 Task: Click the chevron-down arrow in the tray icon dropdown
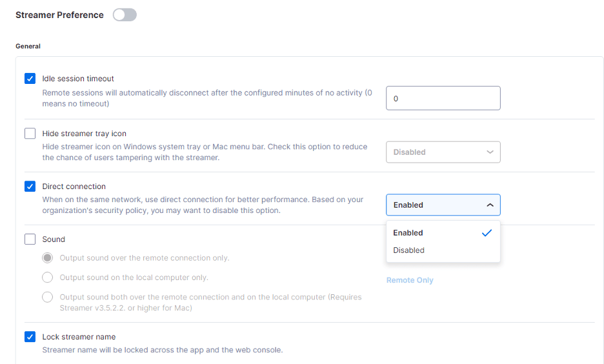click(490, 152)
